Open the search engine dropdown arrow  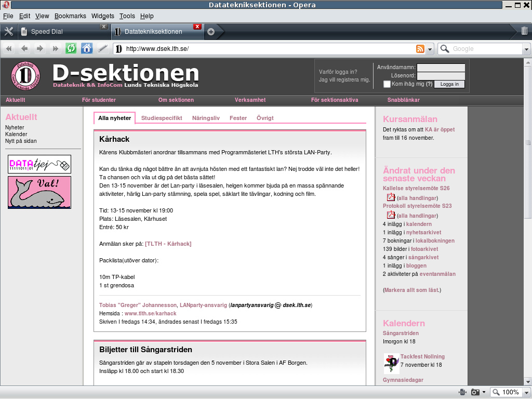click(x=526, y=49)
